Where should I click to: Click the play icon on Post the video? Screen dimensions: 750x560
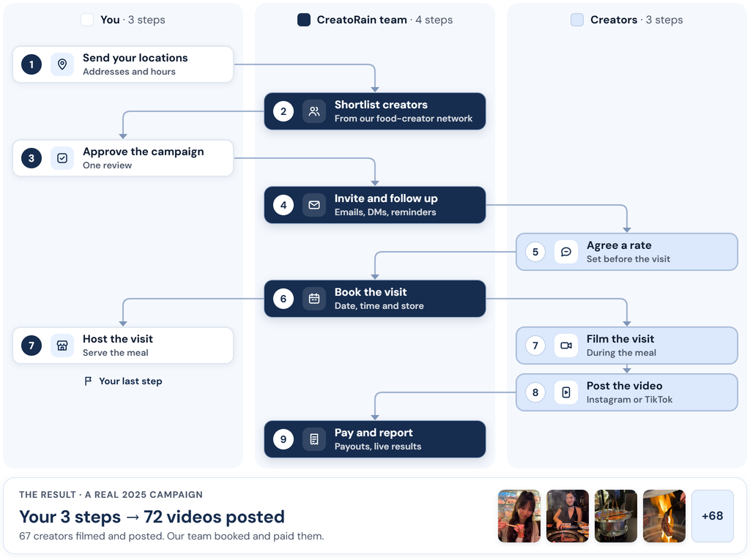point(566,392)
